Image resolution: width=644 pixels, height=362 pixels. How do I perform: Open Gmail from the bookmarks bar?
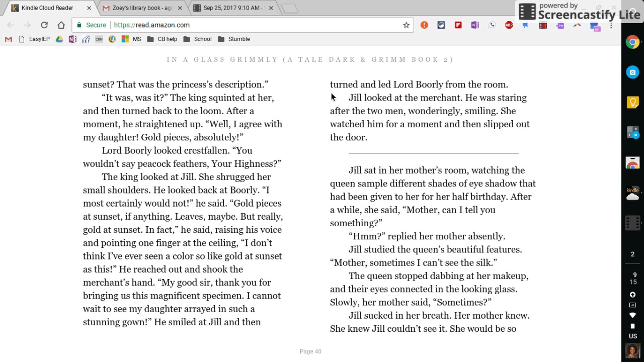9,39
